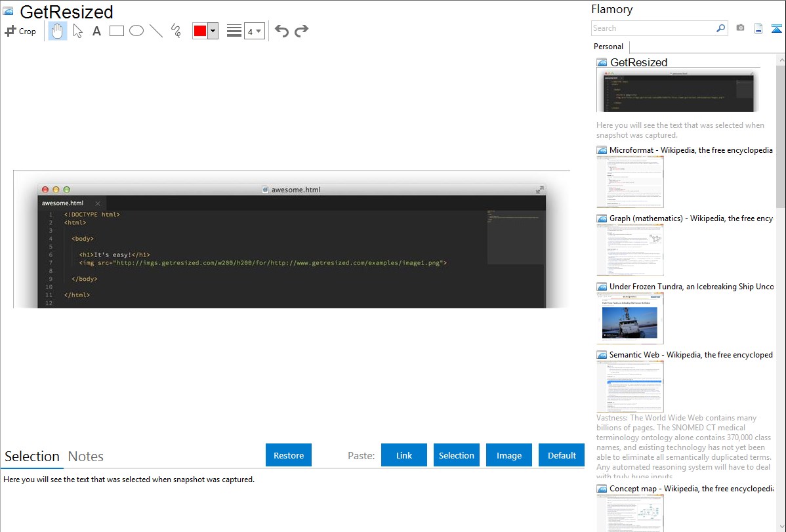The image size is (786, 532).
Task: Choose the arrow pointer tool
Action: pyautogui.click(x=77, y=31)
